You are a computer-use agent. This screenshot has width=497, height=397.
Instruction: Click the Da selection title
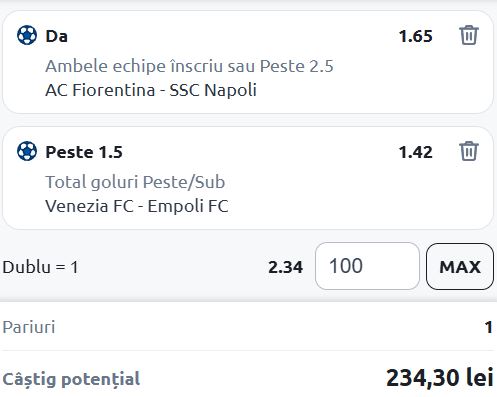56,36
